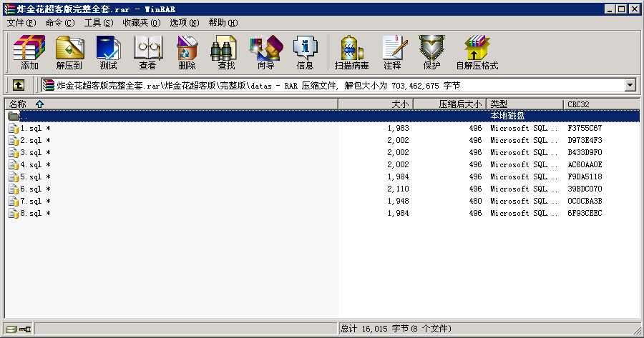Click the parent folder ".." icon
Viewport: 644px width, 338px height.
pyautogui.click(x=14, y=116)
